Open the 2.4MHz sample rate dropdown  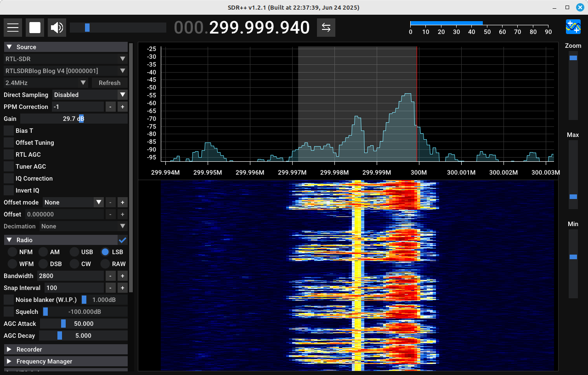(x=46, y=83)
